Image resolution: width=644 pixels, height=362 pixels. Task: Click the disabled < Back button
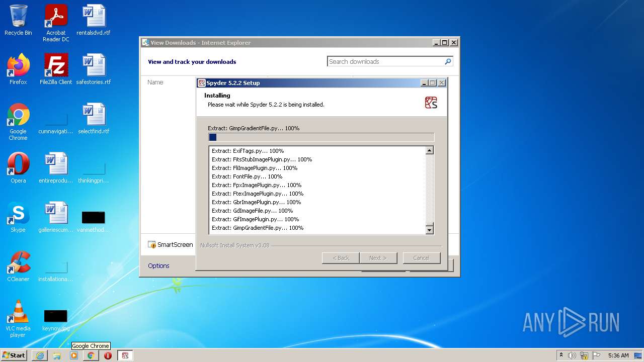coord(341,258)
